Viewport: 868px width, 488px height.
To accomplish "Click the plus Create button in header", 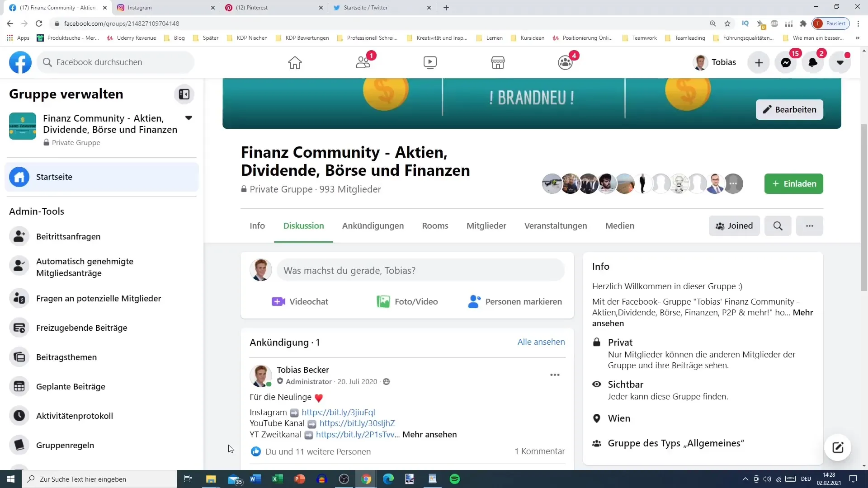I will pos(759,62).
